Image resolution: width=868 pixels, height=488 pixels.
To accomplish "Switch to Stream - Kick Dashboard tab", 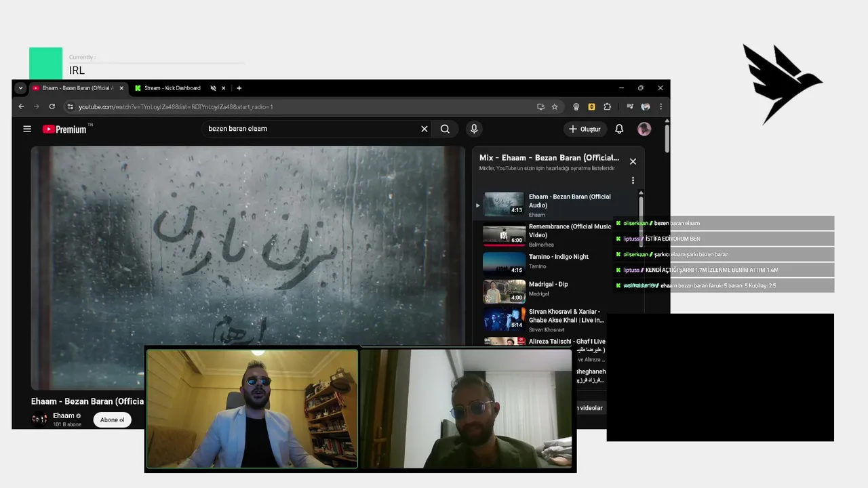I will coord(172,88).
